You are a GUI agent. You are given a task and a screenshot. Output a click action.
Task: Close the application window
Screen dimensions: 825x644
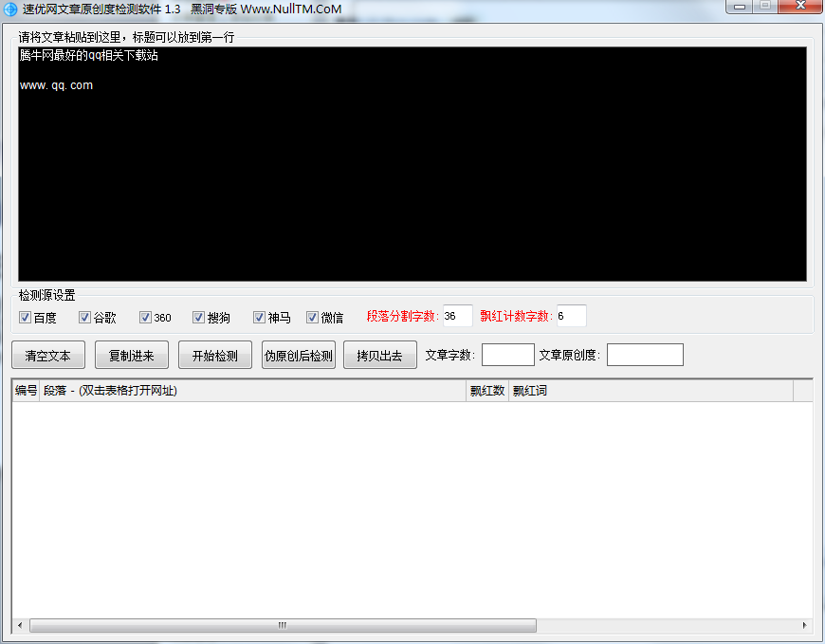(800, 6)
